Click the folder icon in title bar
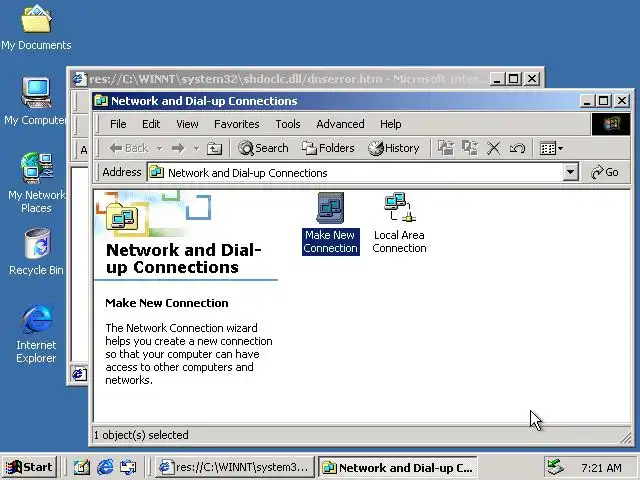Viewport: 640px width, 480px height. point(101,101)
